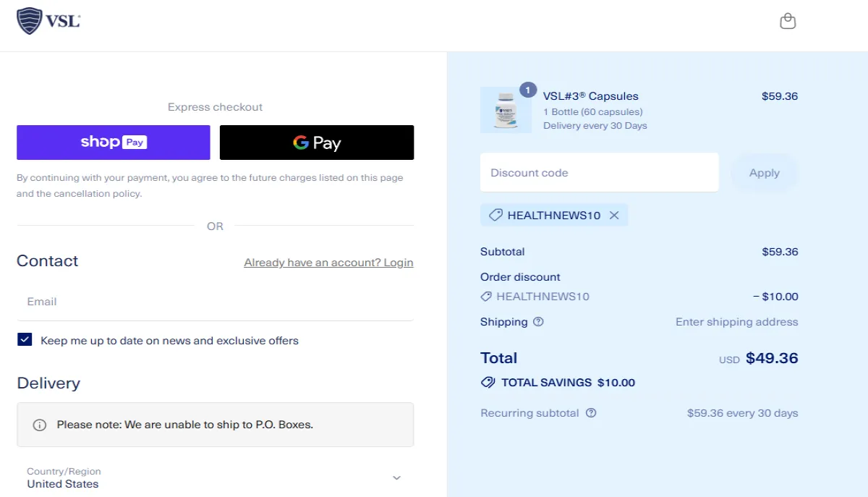Click the tag icon next to TOTAL SAVINGS
The image size is (868, 497).
(487, 382)
